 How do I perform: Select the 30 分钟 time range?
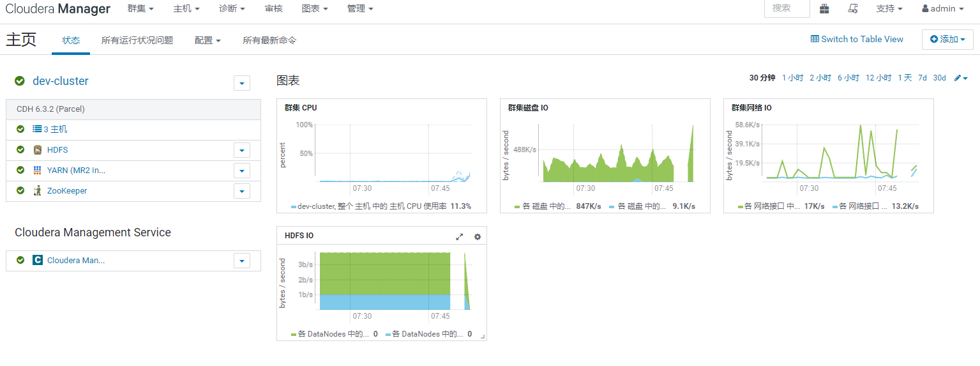762,78
